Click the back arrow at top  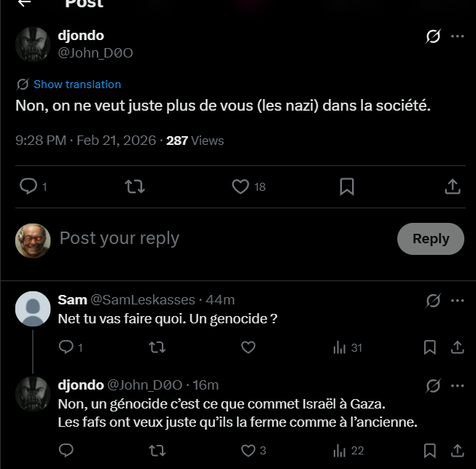(24, 3)
